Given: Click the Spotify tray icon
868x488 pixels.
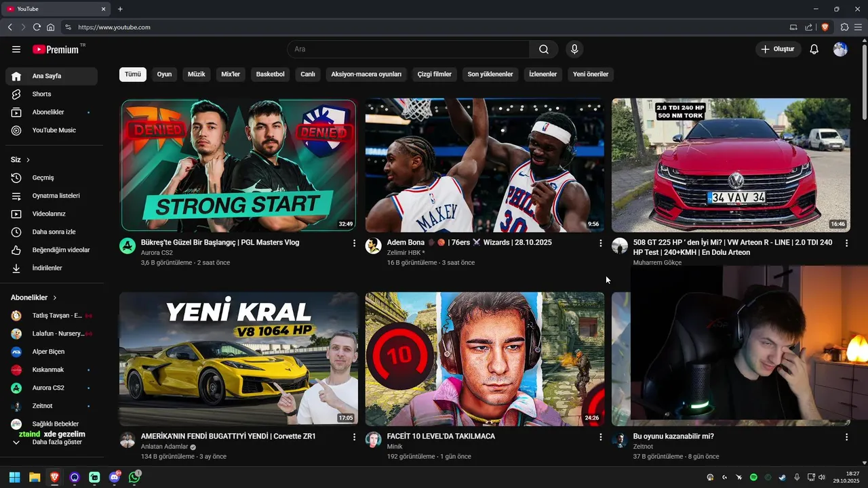Looking at the screenshot, I should pyautogui.click(x=753, y=477).
